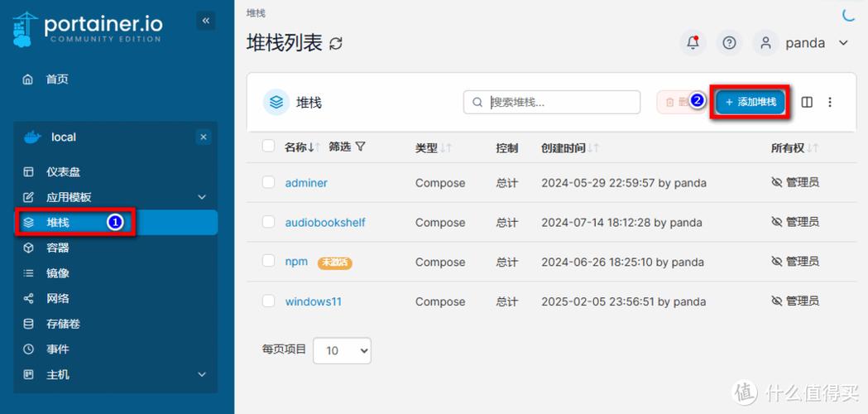Click the Compose type in audiobookshelf row
Screen dimensions: 868x414
(x=440, y=223)
